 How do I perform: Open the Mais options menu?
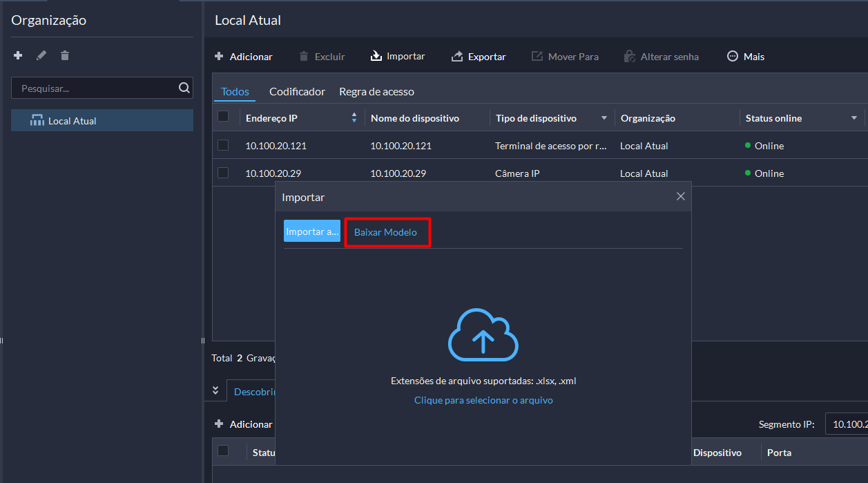[x=746, y=57]
